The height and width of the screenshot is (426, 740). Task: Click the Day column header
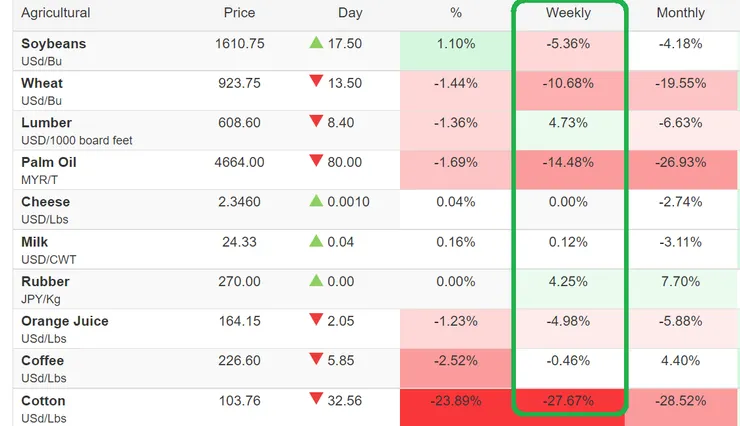[350, 13]
